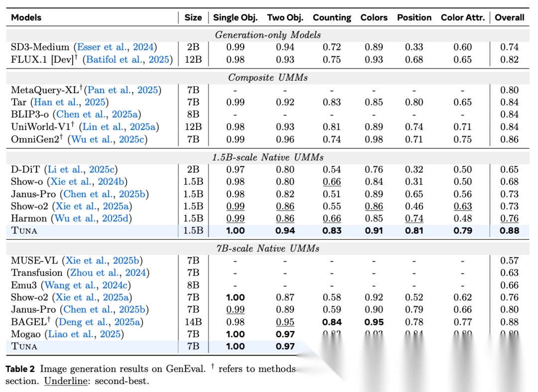Click the Emu3 model name
This screenshot has height=392, width=538.
click(24, 285)
